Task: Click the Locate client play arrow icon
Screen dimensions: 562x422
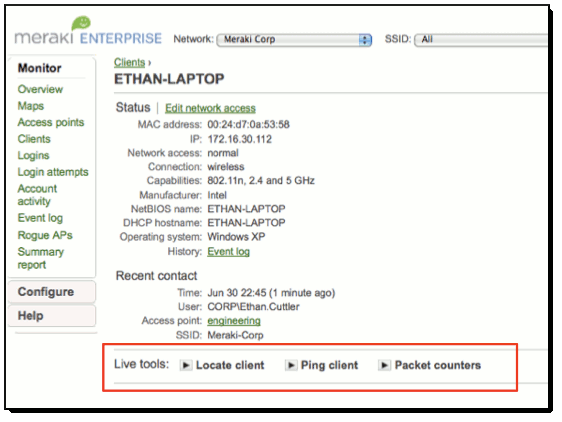Action: pyautogui.click(x=186, y=365)
